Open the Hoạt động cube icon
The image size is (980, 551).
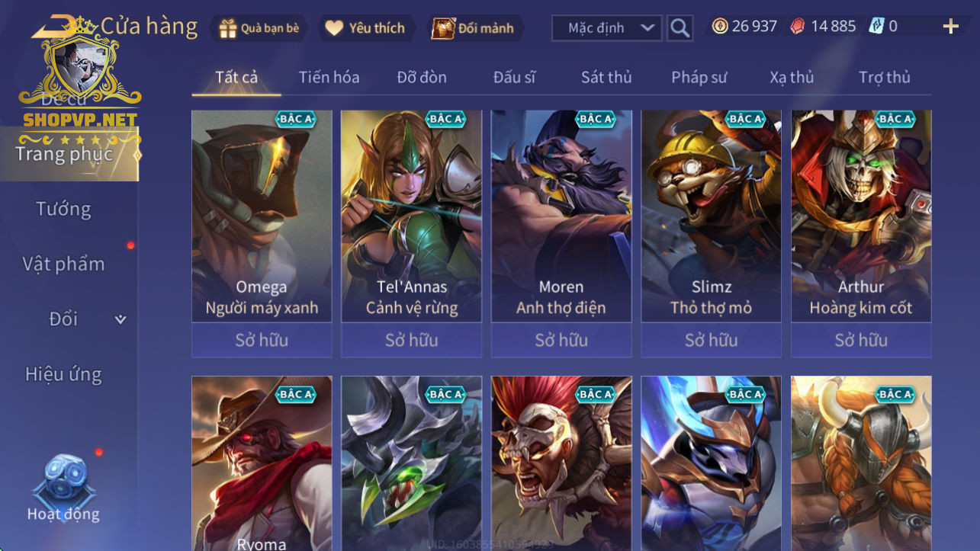coord(63,478)
